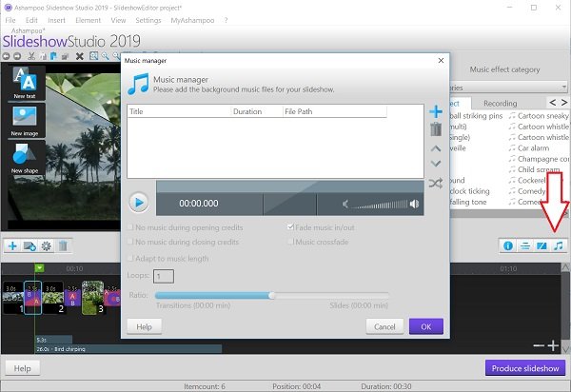The image size is (571, 392).
Task: Open the File menu
Action: coord(10,20)
